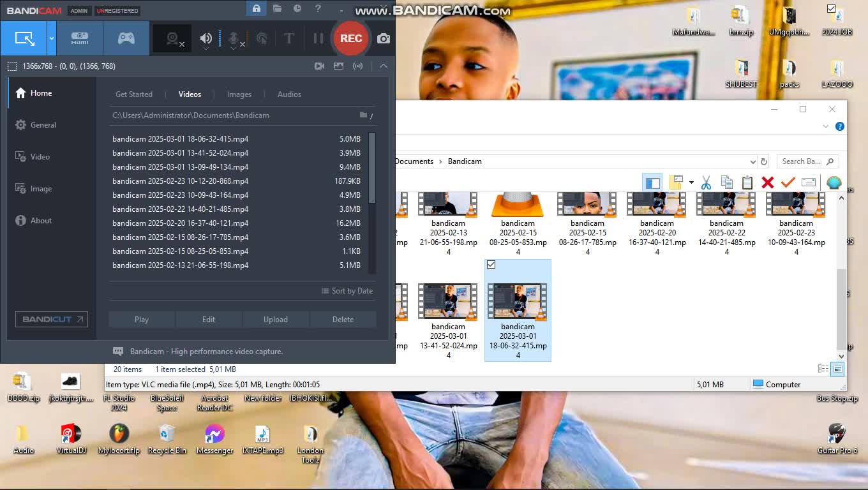Toggle the webcam overlay
This screenshot has height=490, width=868.
172,39
